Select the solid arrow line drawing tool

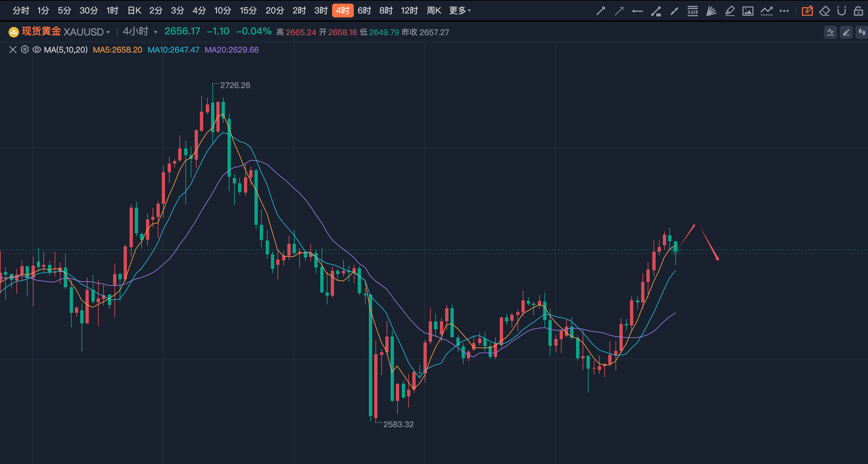(x=601, y=11)
